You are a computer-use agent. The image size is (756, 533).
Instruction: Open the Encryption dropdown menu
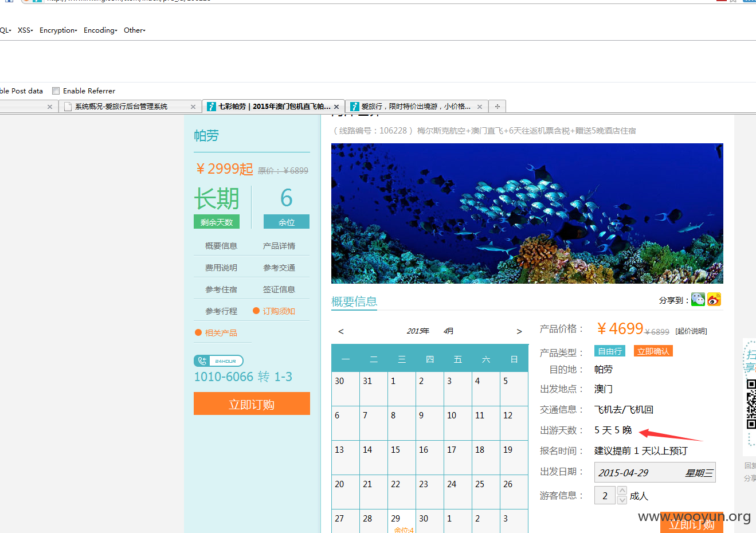coord(58,30)
